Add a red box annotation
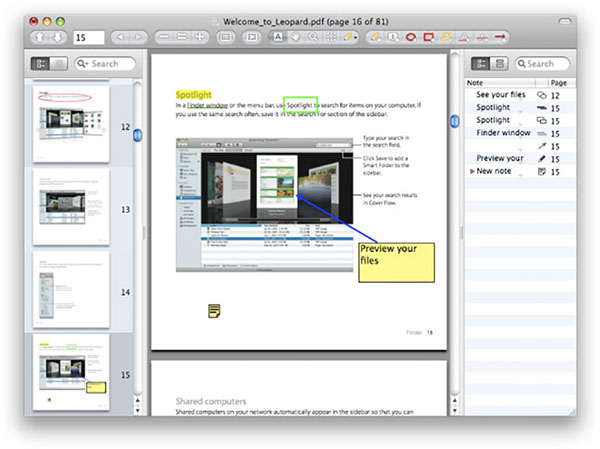 pos(429,37)
